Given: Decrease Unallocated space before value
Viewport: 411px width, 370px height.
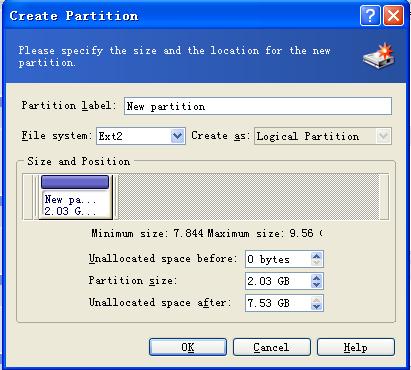Looking at the screenshot, I should coord(316,263).
